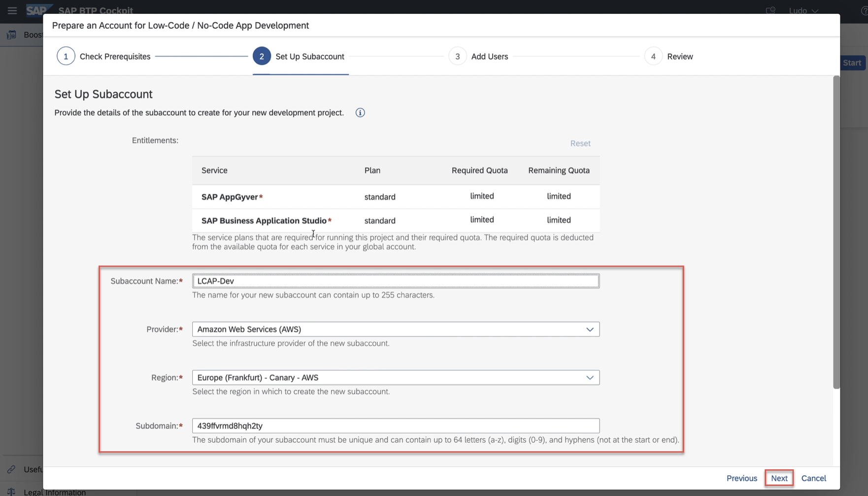Open the notifications icon near Ludo

pos(770,10)
